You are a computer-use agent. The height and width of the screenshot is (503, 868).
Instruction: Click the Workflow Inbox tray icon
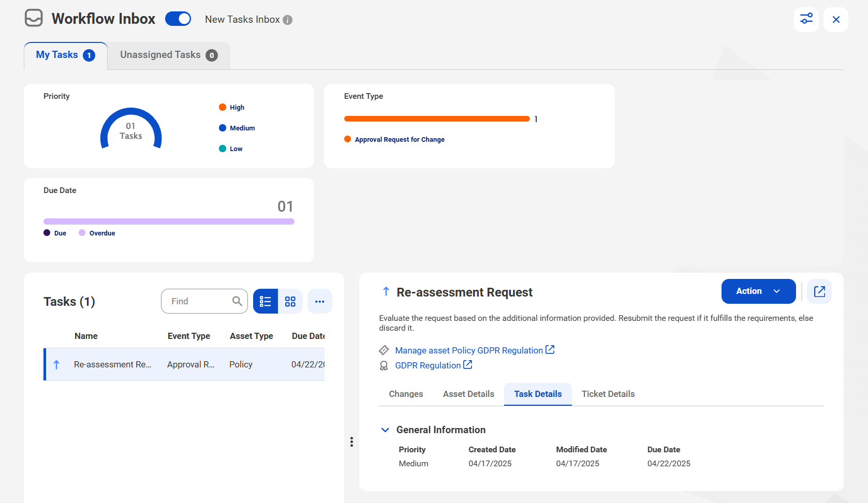(x=34, y=18)
